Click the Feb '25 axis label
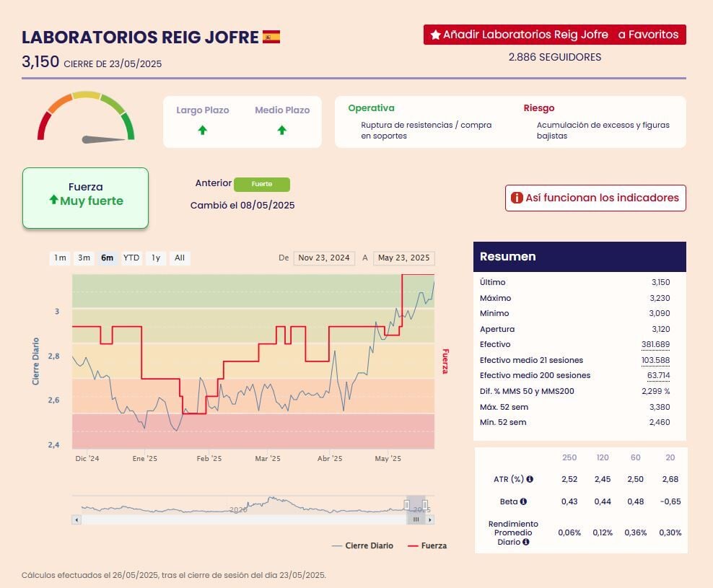 (x=209, y=458)
